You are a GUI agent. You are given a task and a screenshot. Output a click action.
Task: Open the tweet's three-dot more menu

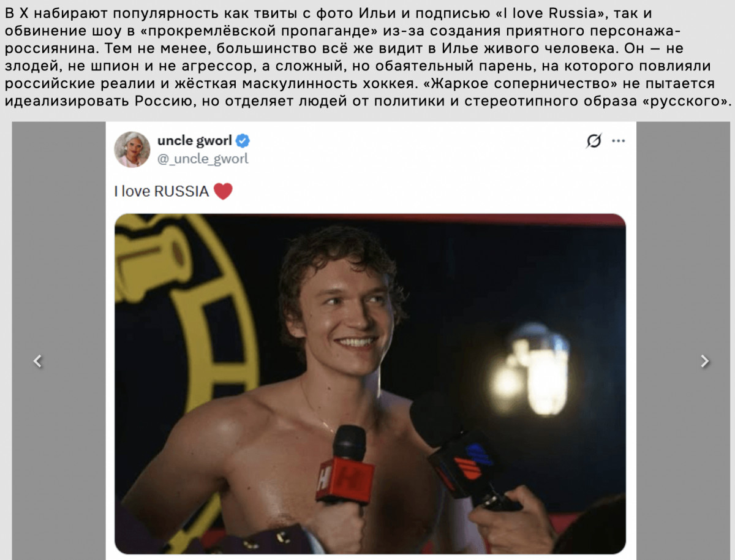pos(619,141)
